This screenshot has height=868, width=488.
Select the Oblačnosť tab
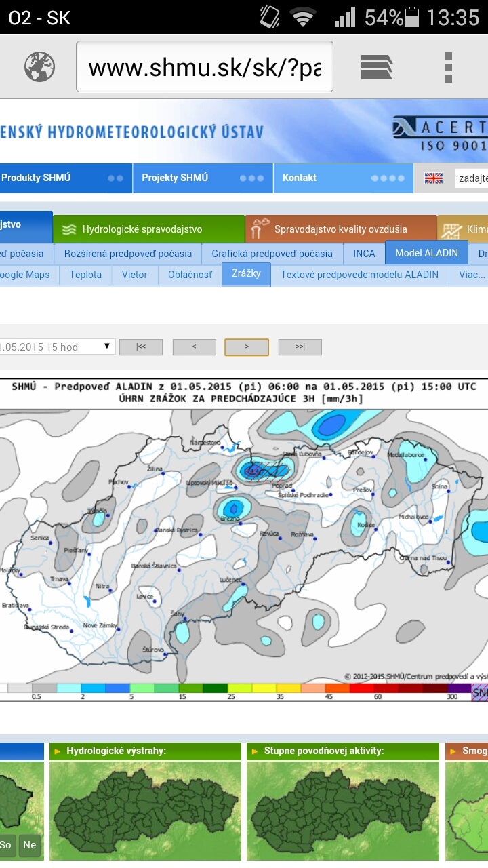tap(190, 275)
